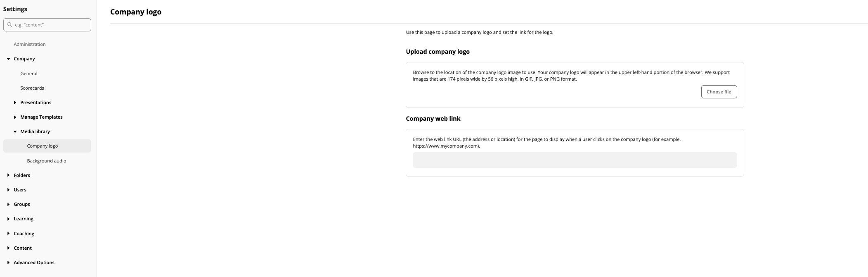
Task: Click the search magnifier icon
Action: 9,24
